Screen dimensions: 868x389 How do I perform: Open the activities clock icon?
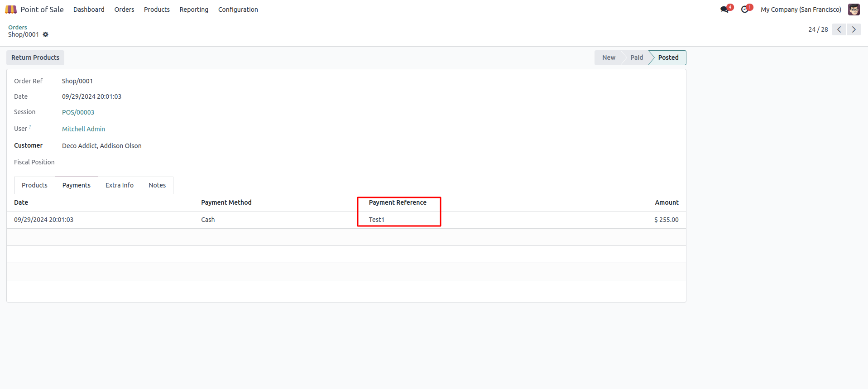point(744,10)
